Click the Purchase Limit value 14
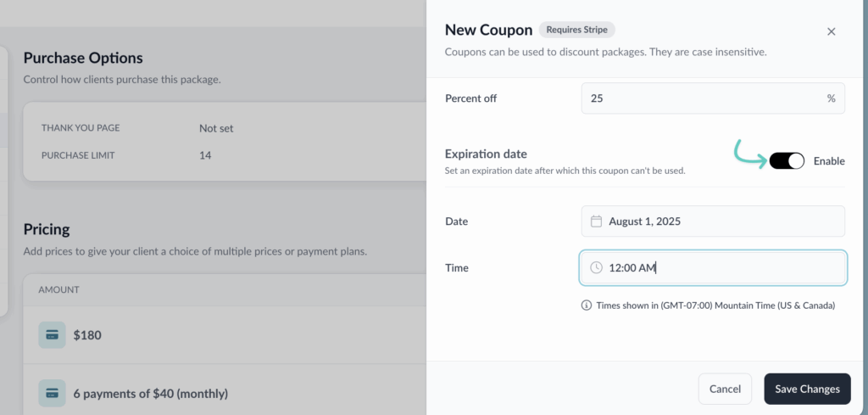The image size is (868, 415). (205, 155)
